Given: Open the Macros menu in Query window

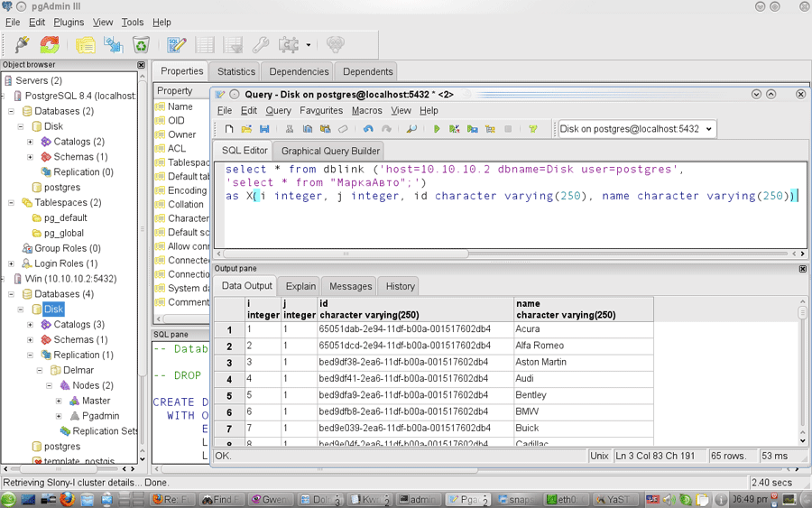Looking at the screenshot, I should (366, 110).
